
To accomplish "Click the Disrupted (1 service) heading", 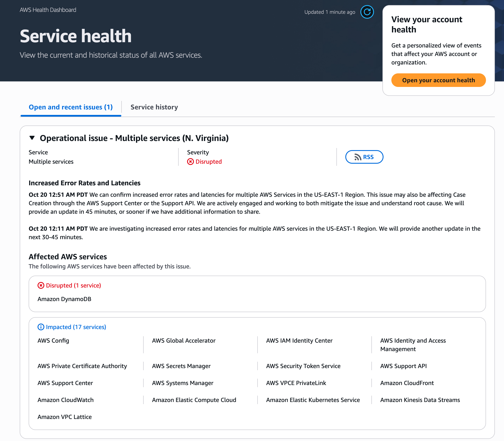I will (x=73, y=285).
